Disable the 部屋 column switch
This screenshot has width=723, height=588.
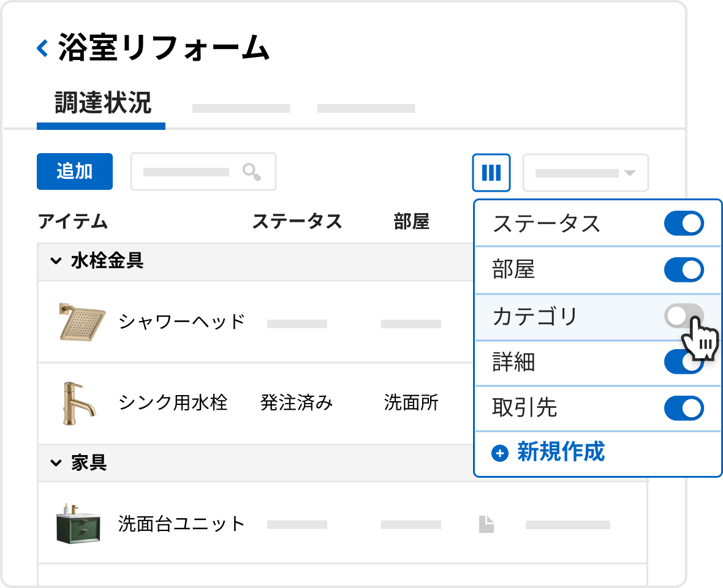[684, 269]
